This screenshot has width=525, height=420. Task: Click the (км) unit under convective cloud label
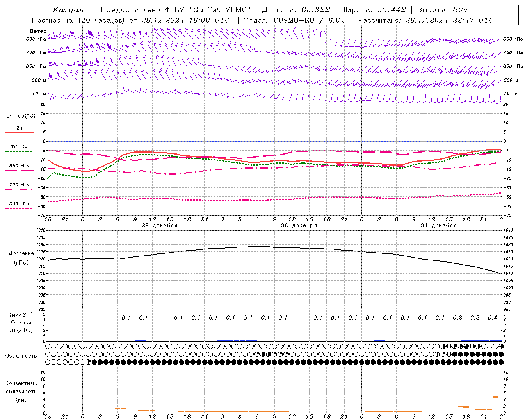click(x=21, y=399)
